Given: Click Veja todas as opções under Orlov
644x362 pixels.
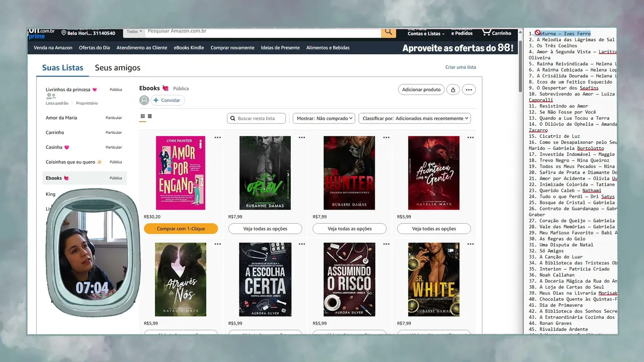Looking at the screenshot, I should pyautogui.click(x=265, y=229).
